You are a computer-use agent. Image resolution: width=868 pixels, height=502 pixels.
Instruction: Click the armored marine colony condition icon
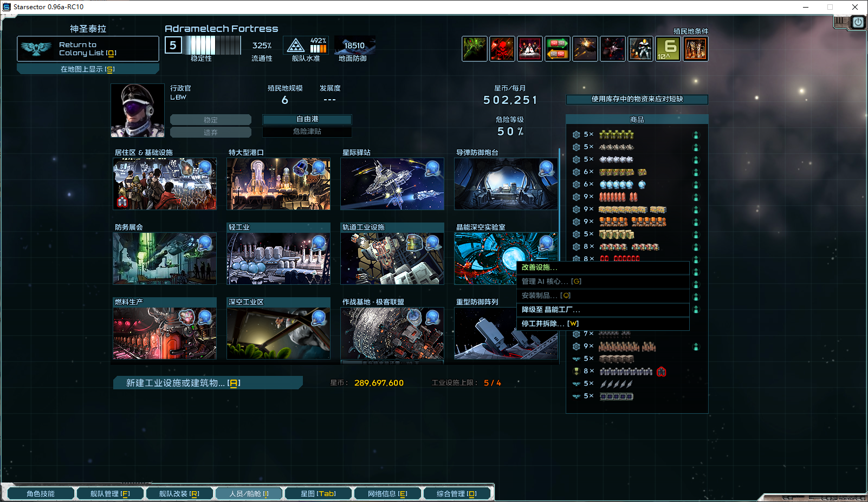(640, 49)
